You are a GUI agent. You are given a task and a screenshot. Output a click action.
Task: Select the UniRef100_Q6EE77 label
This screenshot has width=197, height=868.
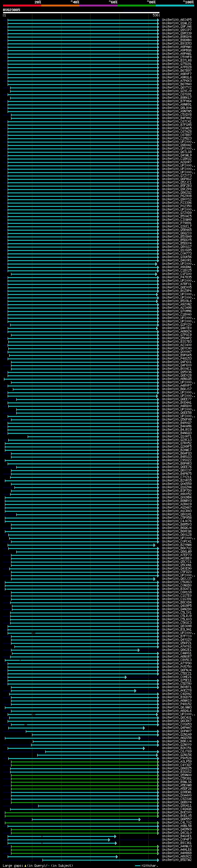click(x=177, y=399)
